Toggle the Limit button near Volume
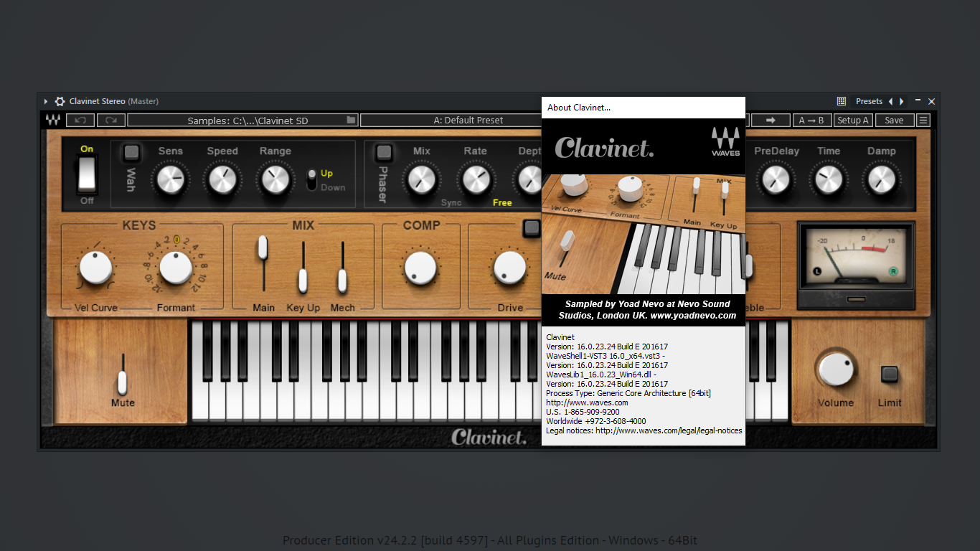The image size is (980, 551). 890,374
